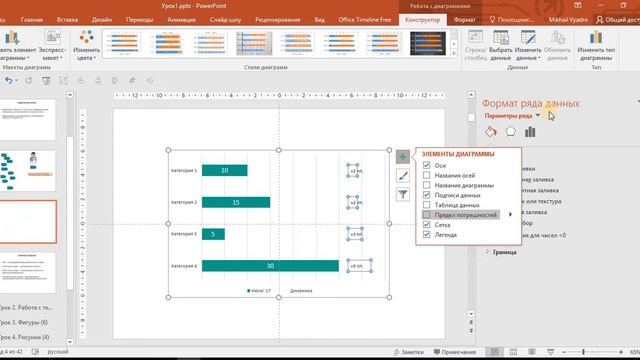Click the Undo arrow in toolbar
640x360 pixels.
(8, 80)
